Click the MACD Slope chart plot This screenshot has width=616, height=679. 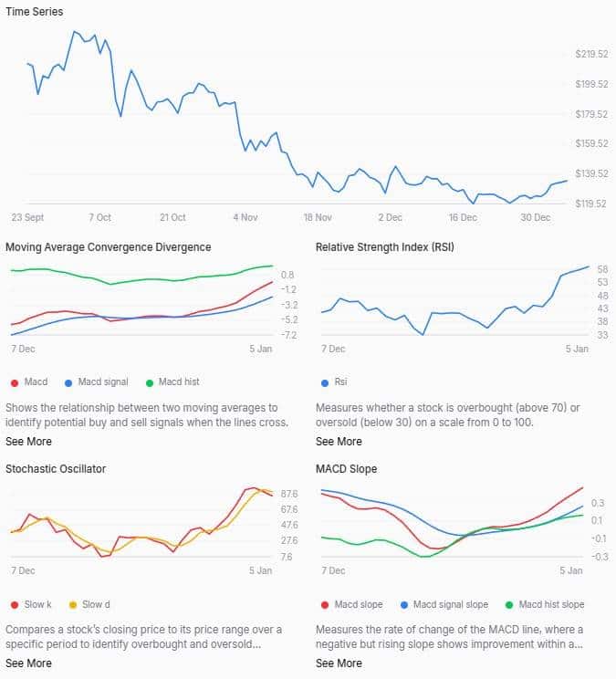[447, 525]
